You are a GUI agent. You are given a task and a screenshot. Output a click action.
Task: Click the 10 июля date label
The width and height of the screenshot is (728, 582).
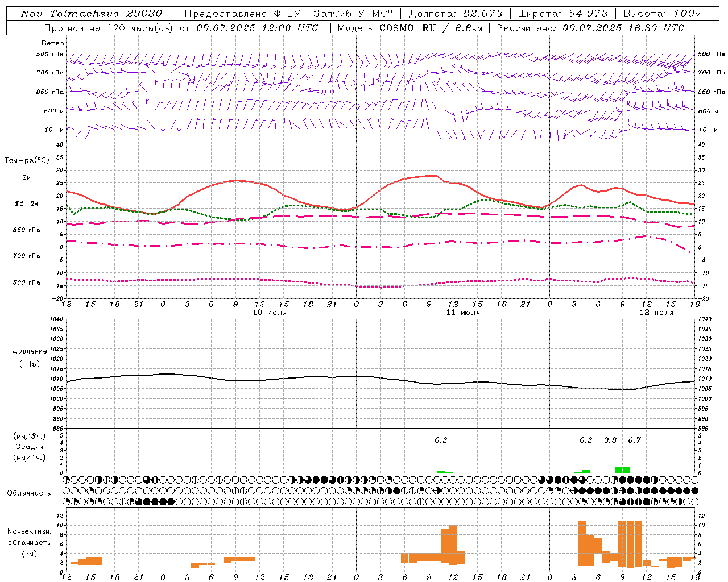pyautogui.click(x=270, y=313)
